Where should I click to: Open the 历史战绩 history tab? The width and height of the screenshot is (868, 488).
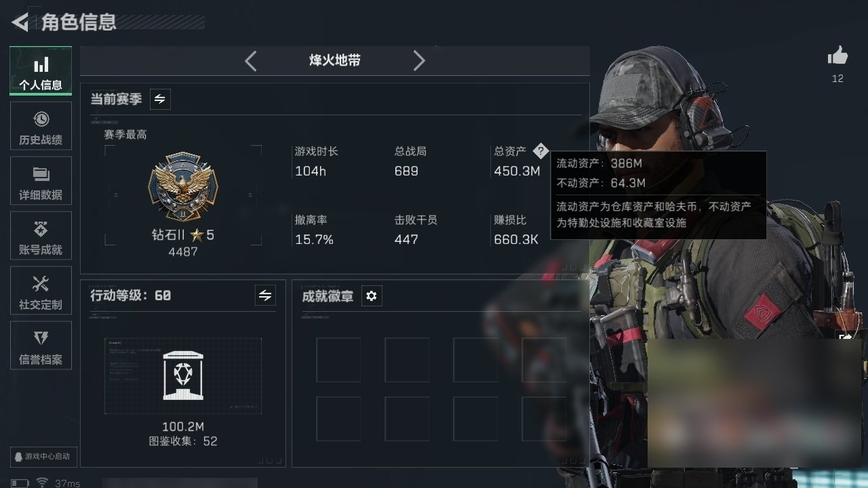41,126
